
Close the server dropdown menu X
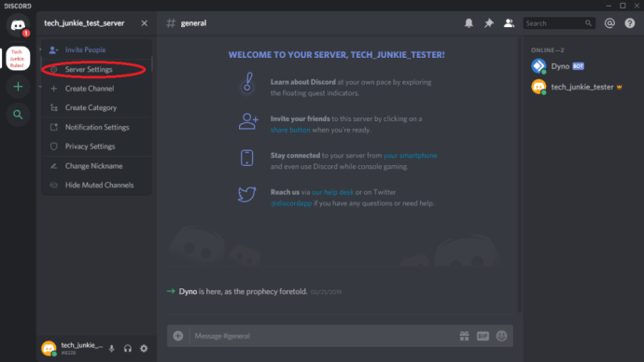point(144,23)
